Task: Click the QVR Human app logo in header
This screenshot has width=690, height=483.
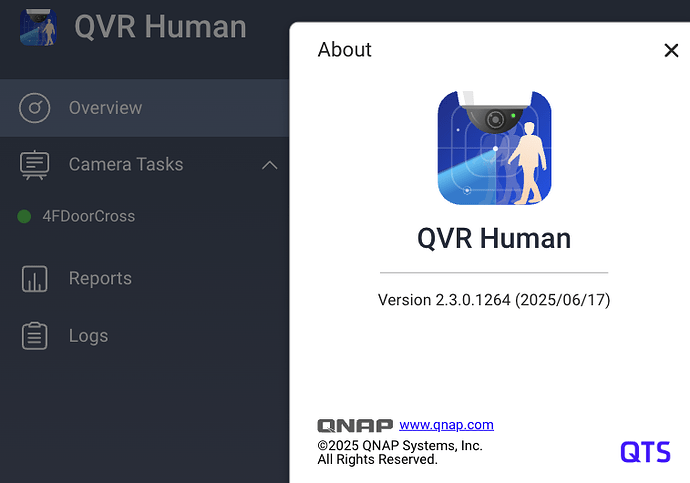Action: tap(38, 27)
